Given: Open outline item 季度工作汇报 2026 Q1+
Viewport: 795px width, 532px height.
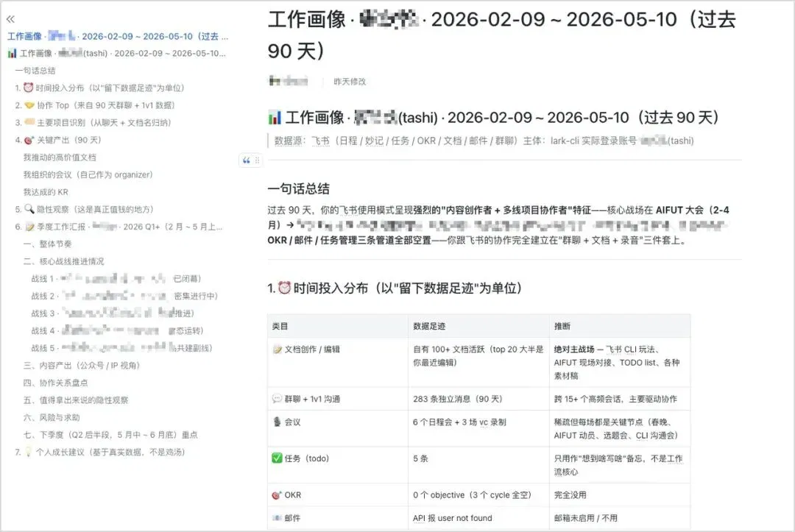Looking at the screenshot, I should pos(119,227).
